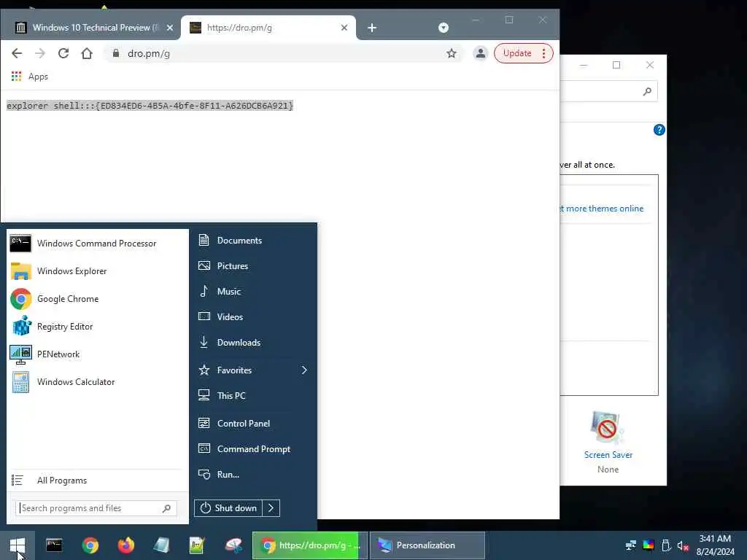Click the USB safely remove tray icon
Screen dimensions: 747x560
666,545
